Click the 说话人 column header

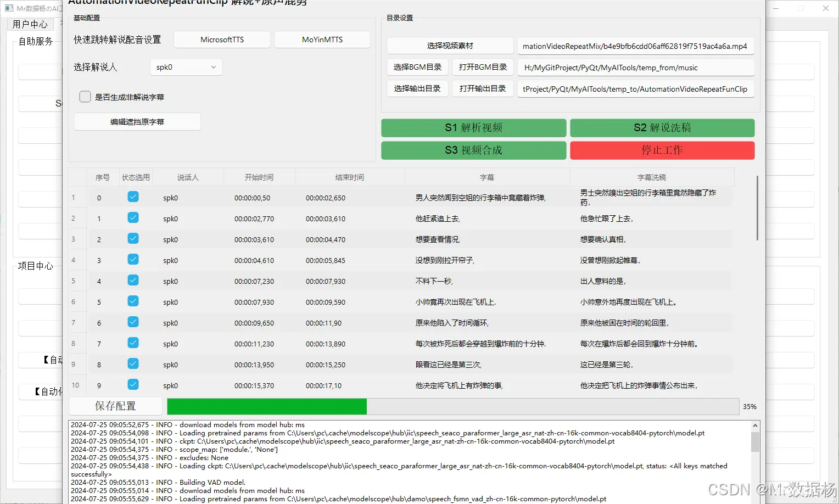tap(188, 177)
